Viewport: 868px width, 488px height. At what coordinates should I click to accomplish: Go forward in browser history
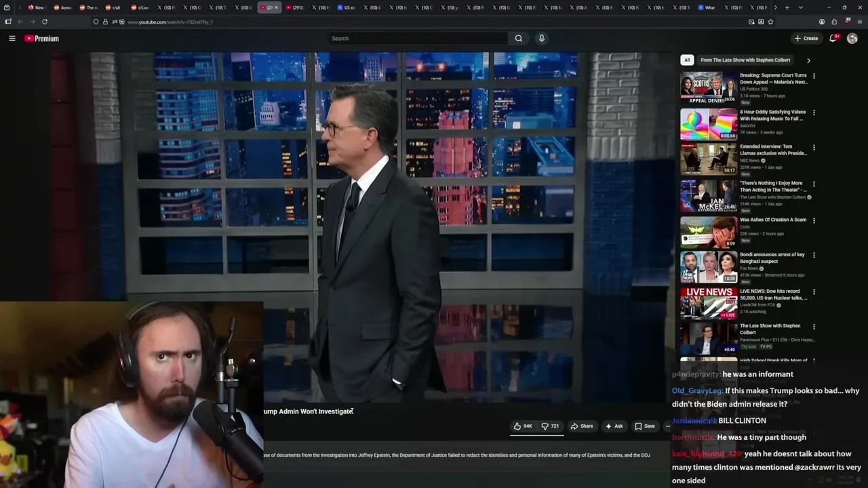(x=33, y=22)
